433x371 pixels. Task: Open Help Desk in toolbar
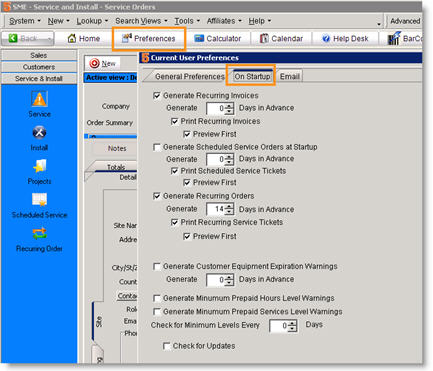(x=345, y=39)
